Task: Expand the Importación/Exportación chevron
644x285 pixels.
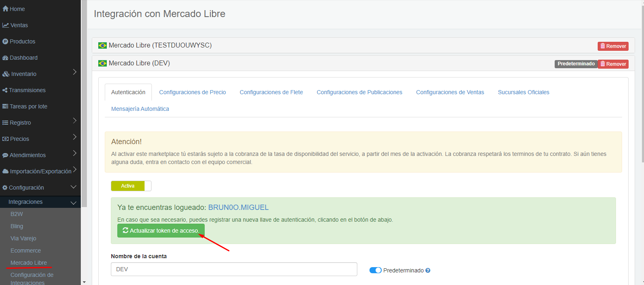Action: coord(75,170)
